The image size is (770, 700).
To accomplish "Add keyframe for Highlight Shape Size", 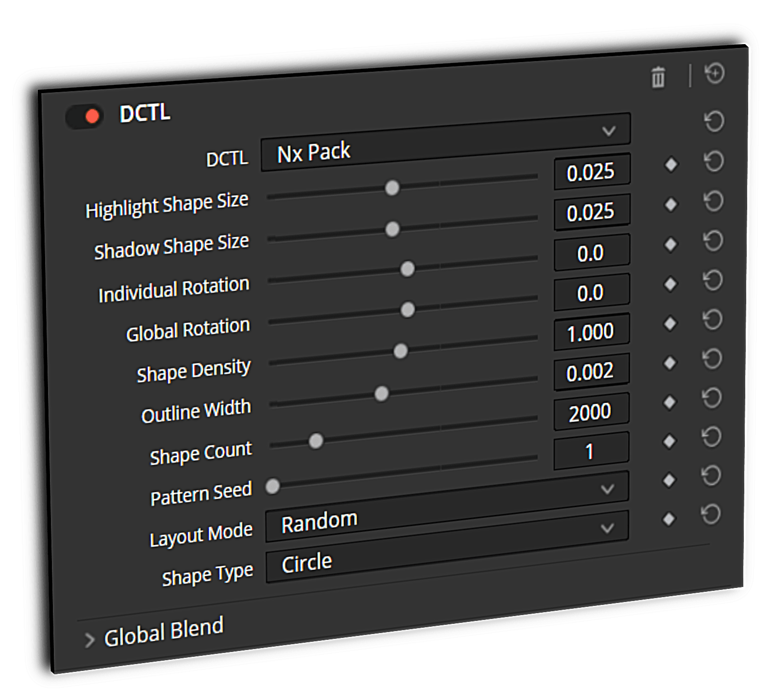I will pyautogui.click(x=671, y=164).
